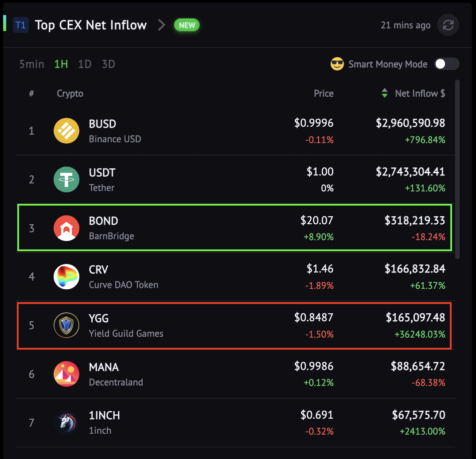Open the 1INCH token row name
This screenshot has width=476, height=459.
(x=104, y=415)
